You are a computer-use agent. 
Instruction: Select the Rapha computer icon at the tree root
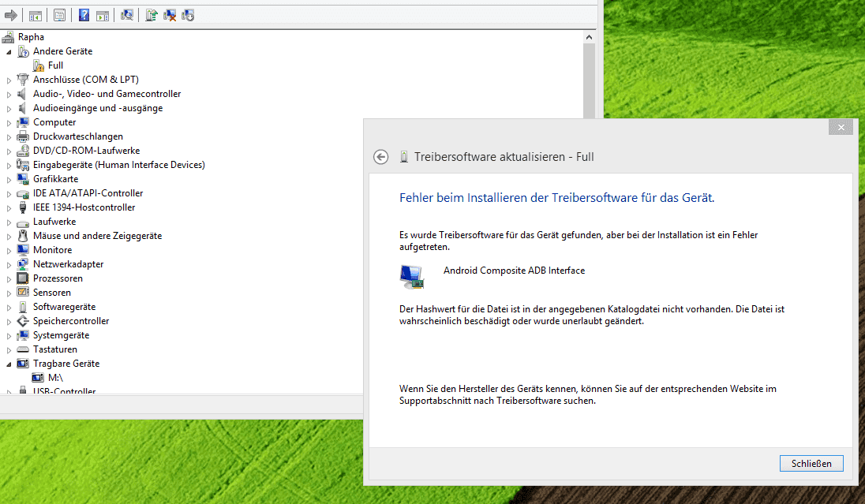tap(8, 37)
